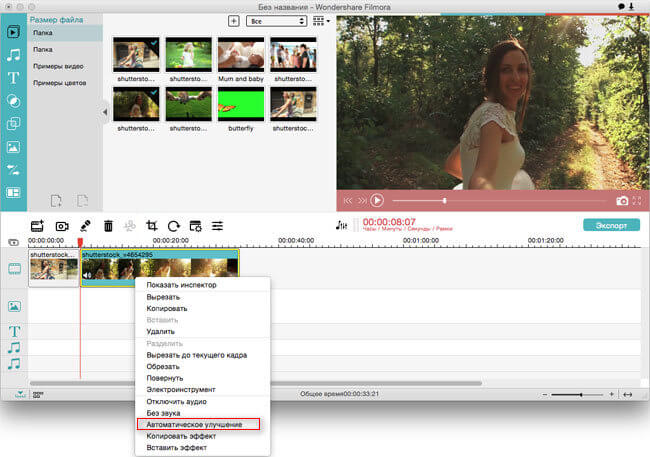Open the Split Screen icon in sidebar
650x457 pixels.
point(13,192)
